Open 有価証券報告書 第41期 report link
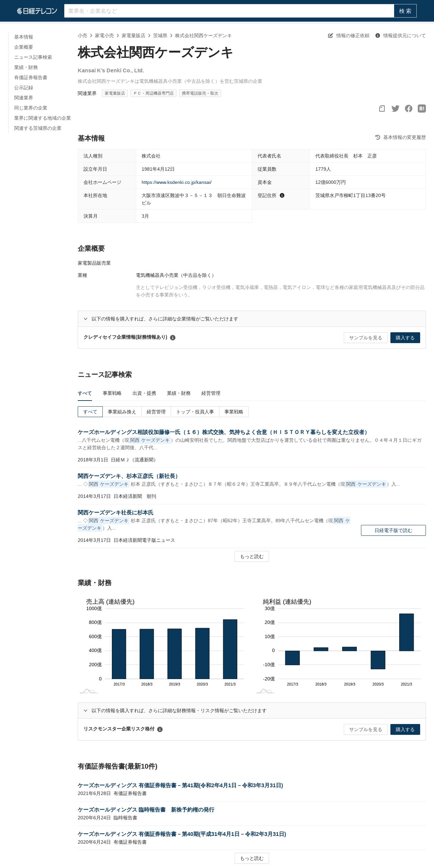 pos(180,785)
